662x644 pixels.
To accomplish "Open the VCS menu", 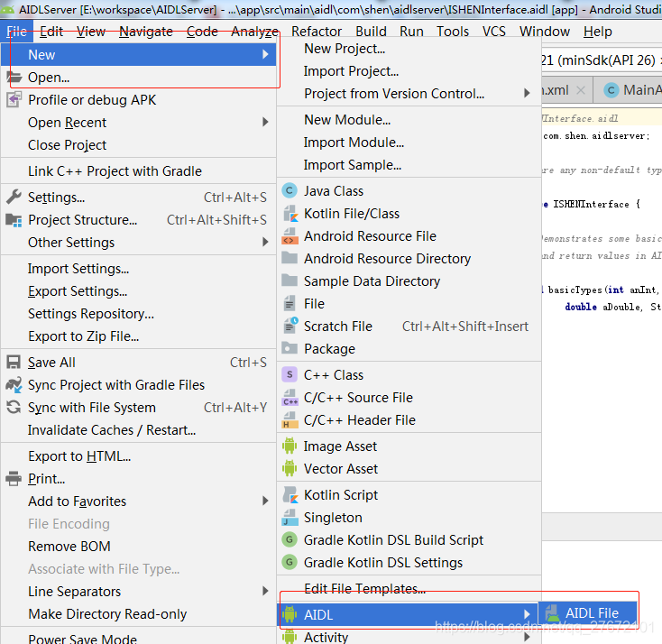I will 494,32.
